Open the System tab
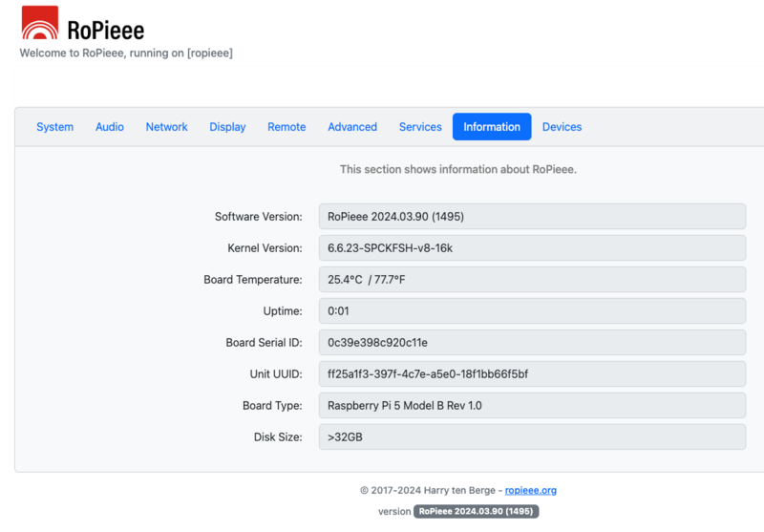This screenshot has height=532, width=764. pyautogui.click(x=54, y=127)
